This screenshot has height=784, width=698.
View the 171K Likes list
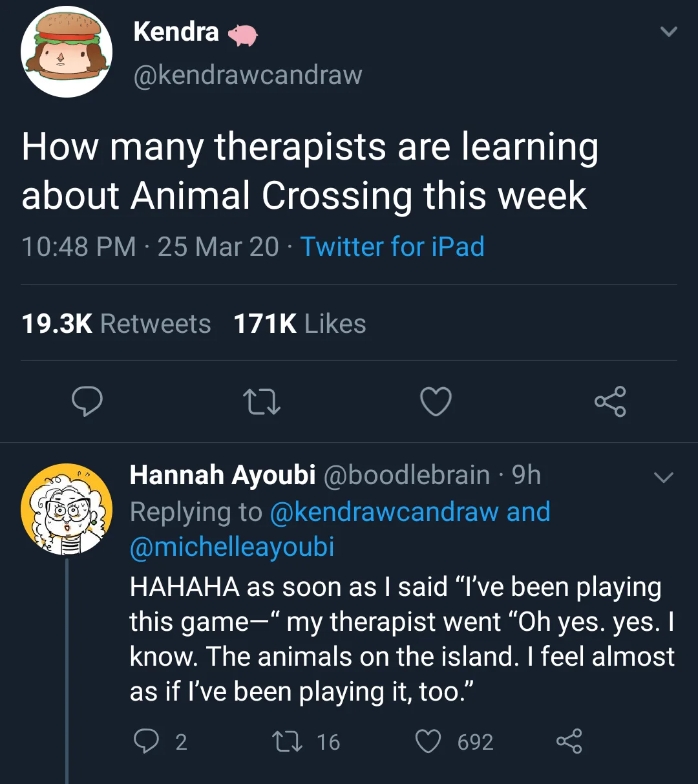[x=300, y=323]
